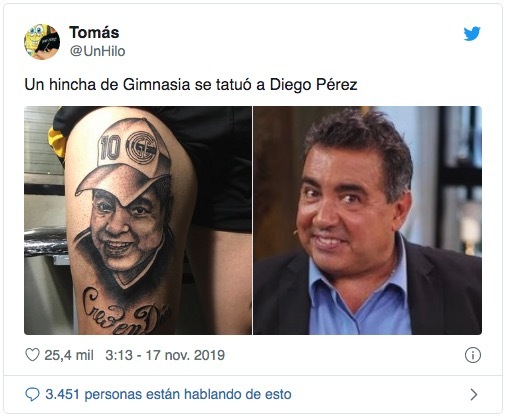Image resolution: width=506 pixels, height=417 pixels.
Task: Open the display name Tomás
Action: (94, 33)
